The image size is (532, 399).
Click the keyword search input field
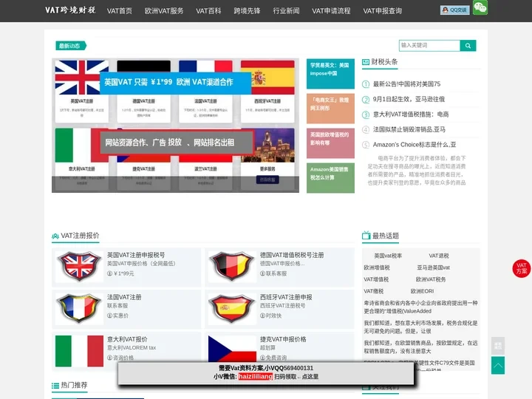(429, 46)
